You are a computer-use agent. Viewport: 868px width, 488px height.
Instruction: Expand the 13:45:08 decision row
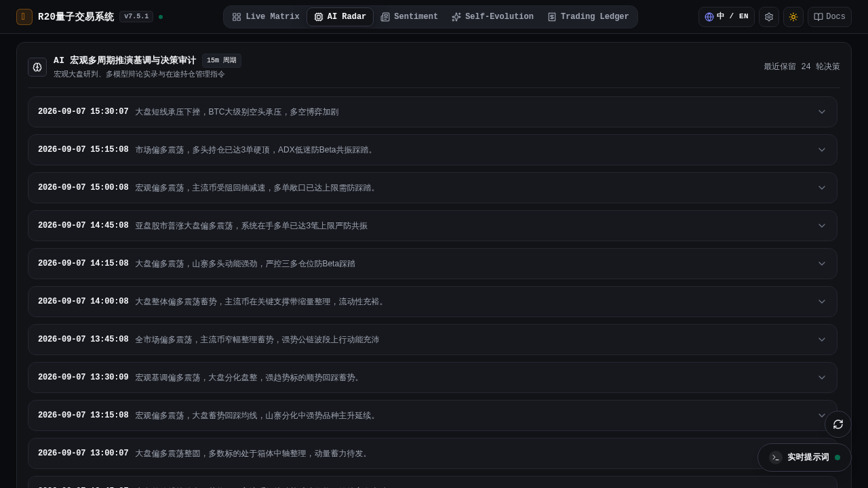[433, 340]
